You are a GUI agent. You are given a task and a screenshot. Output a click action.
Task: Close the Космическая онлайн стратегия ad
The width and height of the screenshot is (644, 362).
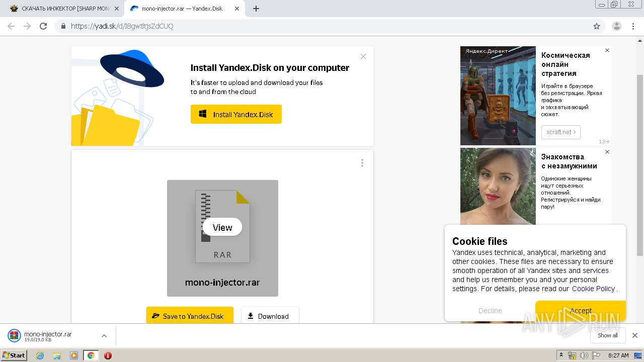[607, 50]
